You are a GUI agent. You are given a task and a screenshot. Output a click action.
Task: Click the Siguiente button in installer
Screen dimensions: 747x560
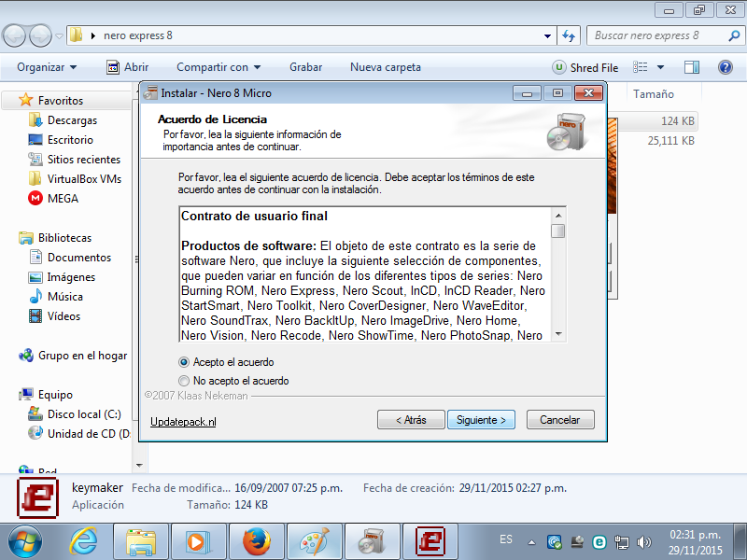481,419
